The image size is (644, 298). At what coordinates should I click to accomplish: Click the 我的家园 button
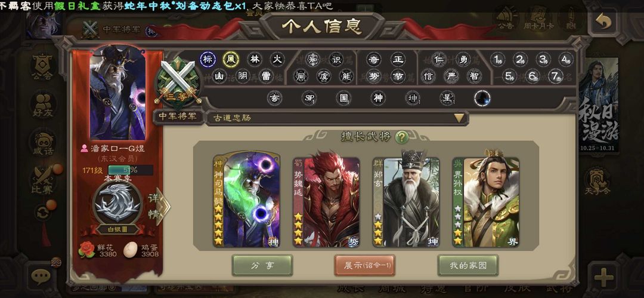(x=468, y=266)
